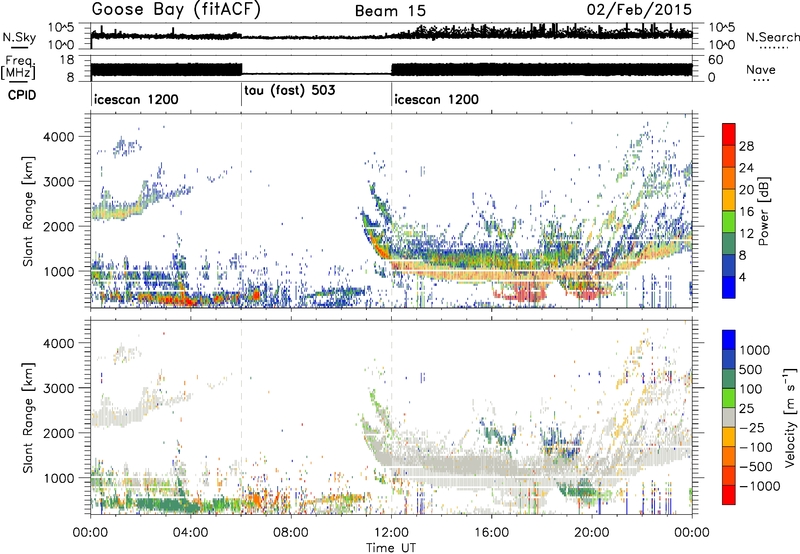Viewport: 800px width, 554px height.
Task: Click the first 'icescan 1200' label at 00:00
Action: coord(136,99)
